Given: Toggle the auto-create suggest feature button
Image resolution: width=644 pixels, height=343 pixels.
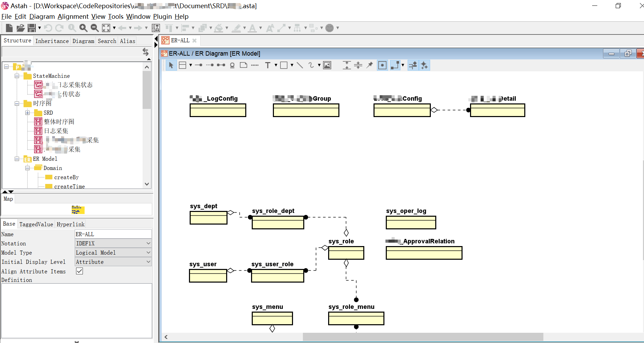Looking at the screenshot, I should point(424,65).
